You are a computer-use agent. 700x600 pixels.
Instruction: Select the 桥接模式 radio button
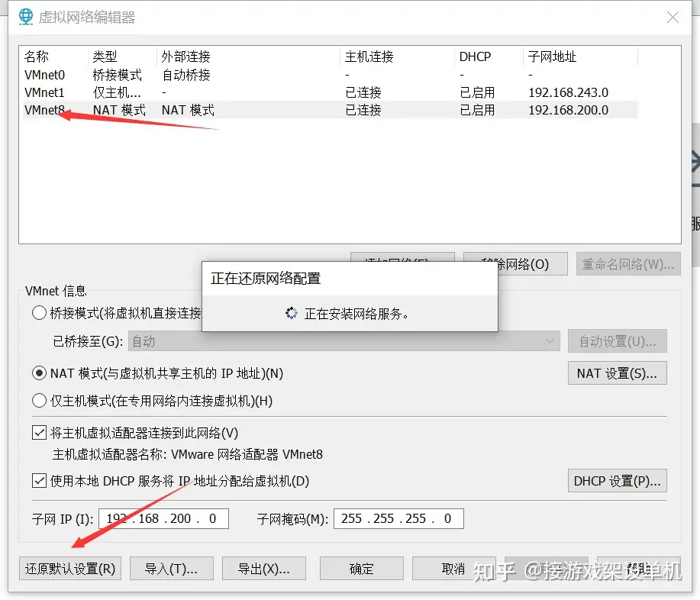(39, 313)
